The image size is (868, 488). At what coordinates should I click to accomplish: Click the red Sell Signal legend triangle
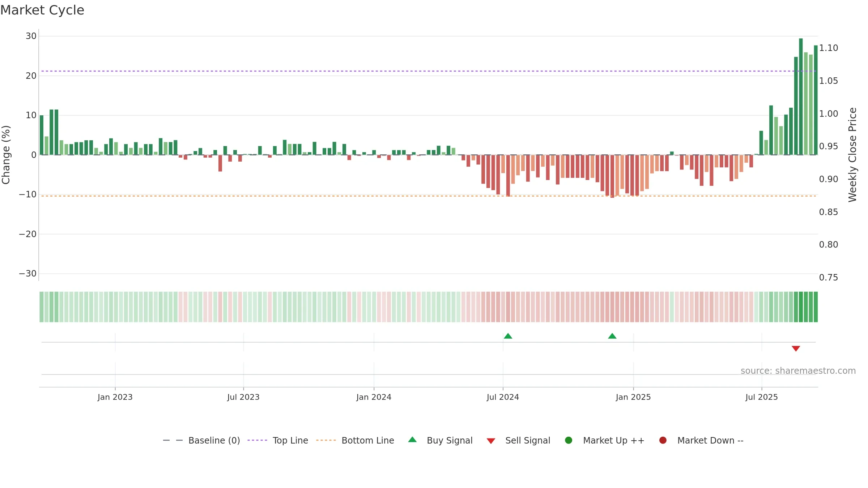491,441
